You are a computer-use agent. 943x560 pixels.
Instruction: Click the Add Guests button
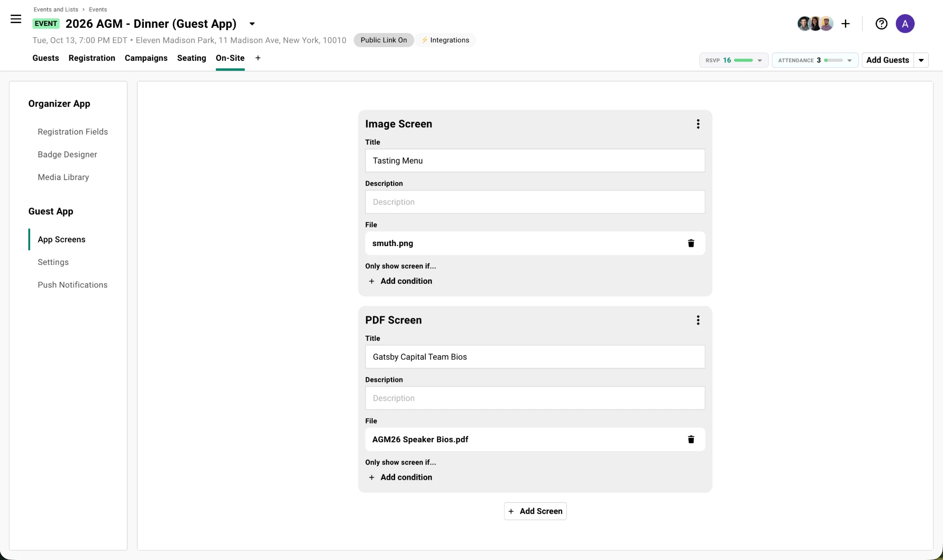point(888,60)
